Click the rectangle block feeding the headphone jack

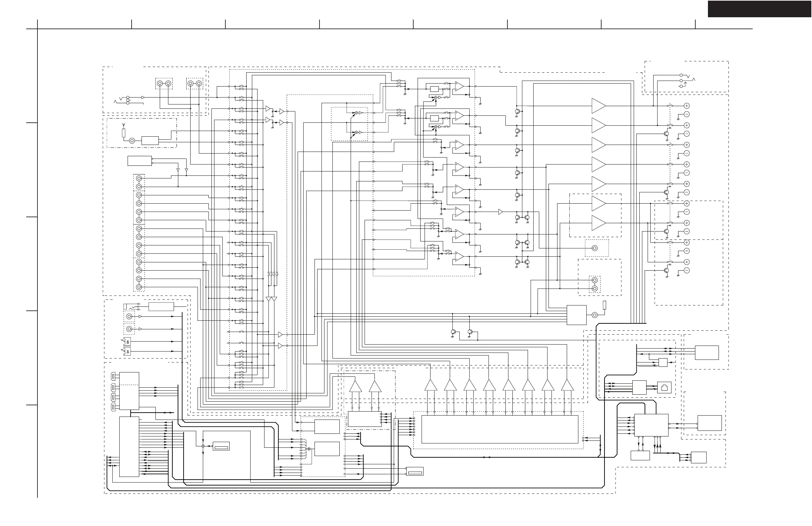pyautogui.click(x=161, y=306)
